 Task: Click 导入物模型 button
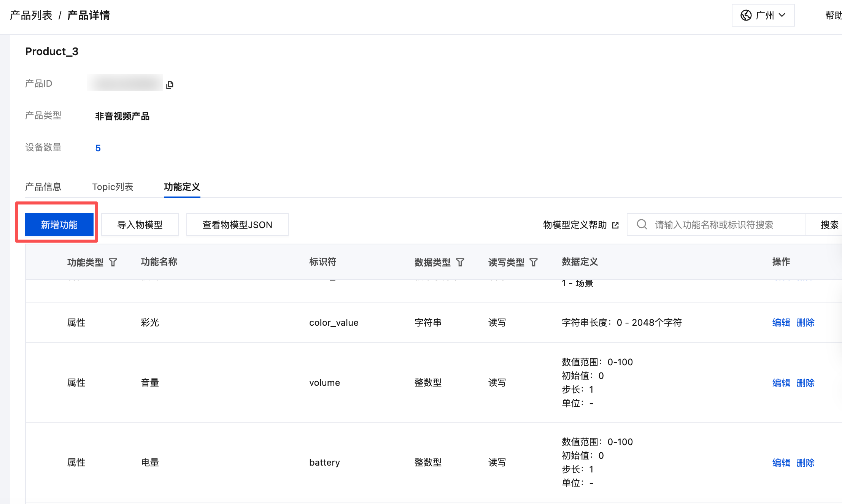point(140,225)
